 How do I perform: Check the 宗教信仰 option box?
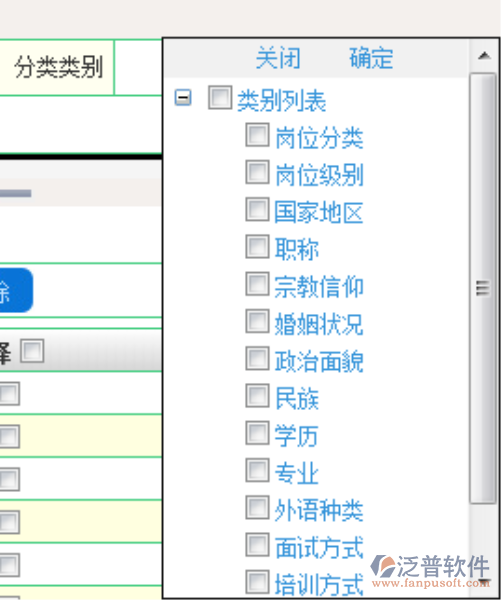[x=257, y=284]
